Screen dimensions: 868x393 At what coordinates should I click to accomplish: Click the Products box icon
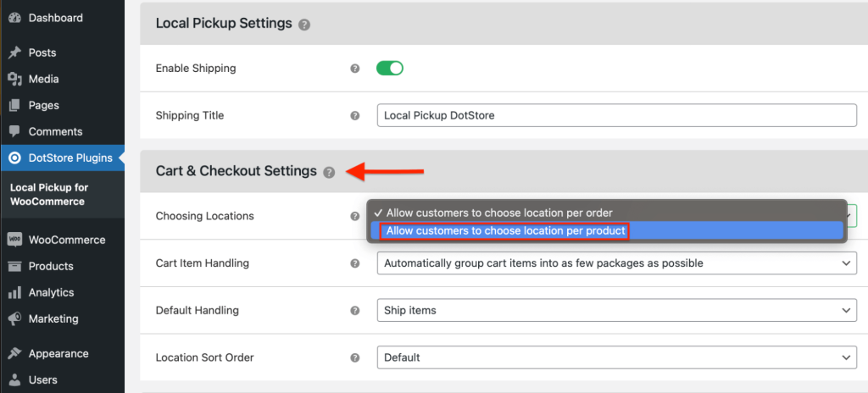(15, 266)
